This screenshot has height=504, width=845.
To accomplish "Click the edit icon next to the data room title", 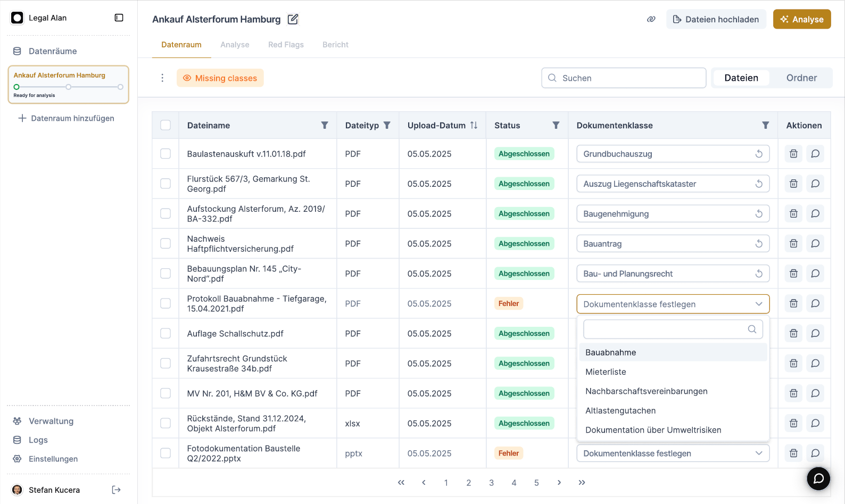I will pyautogui.click(x=293, y=19).
